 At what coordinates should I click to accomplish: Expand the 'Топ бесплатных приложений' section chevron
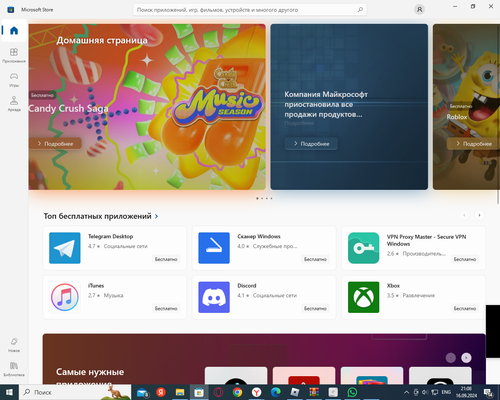tap(156, 216)
